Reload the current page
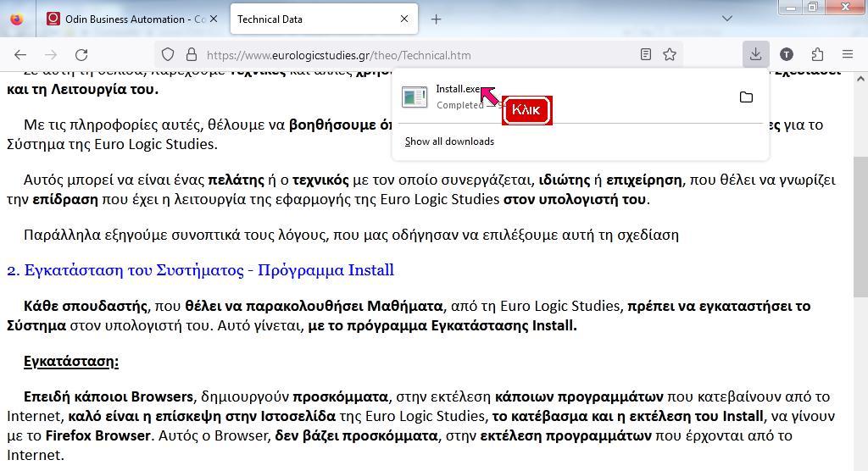868x471 pixels. [x=81, y=54]
